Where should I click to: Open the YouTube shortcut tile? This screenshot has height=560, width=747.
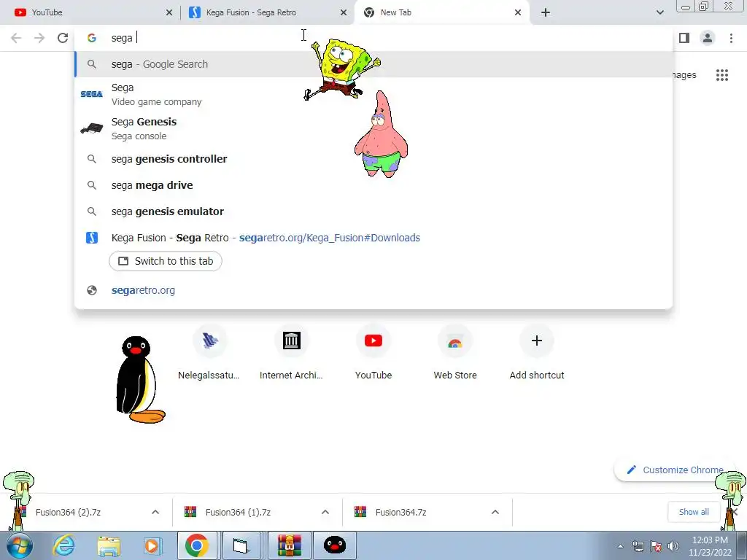[373, 352]
